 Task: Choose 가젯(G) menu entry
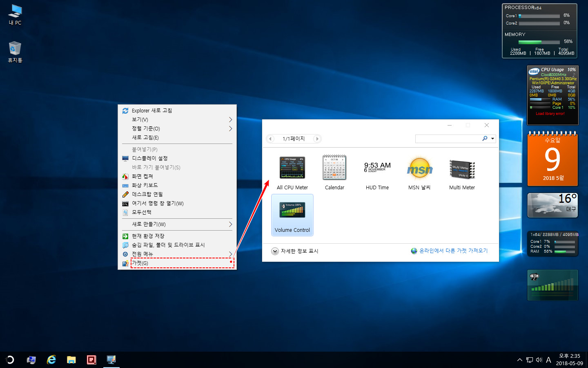point(177,263)
